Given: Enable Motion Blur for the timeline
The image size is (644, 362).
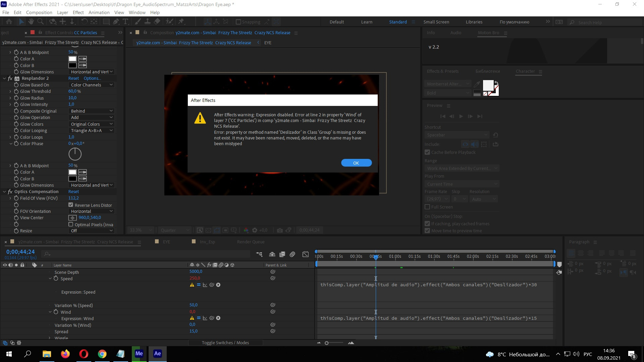Looking at the screenshot, I should coord(292,254).
